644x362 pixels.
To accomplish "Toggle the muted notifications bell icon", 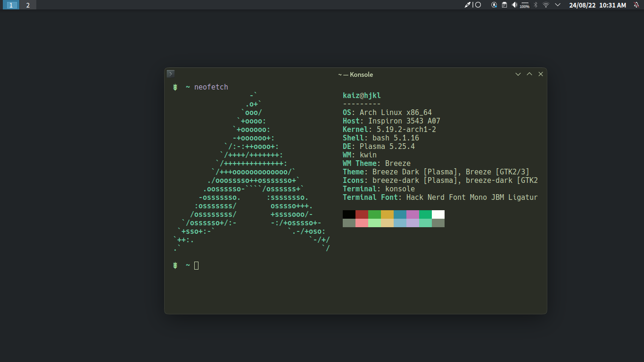I will point(637,5).
